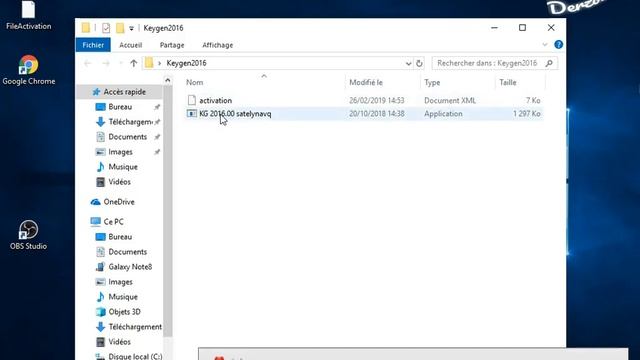Image resolution: width=640 pixels, height=360 pixels.
Task: Open OneDrive in the navigation pane
Action: click(118, 202)
